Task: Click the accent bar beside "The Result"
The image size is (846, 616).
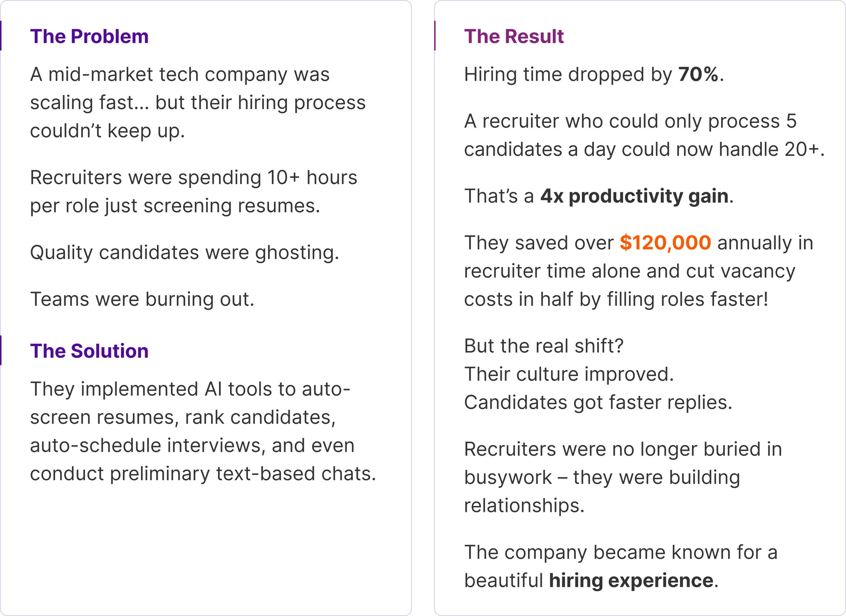Action: (435, 36)
